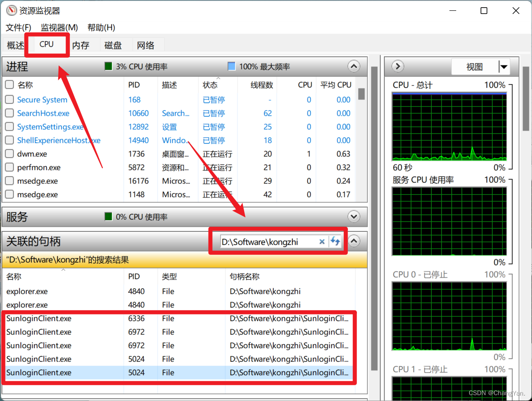Screen dimensions: 532x401
Task: Click the SearchHost.exe process name
Action: coord(43,113)
